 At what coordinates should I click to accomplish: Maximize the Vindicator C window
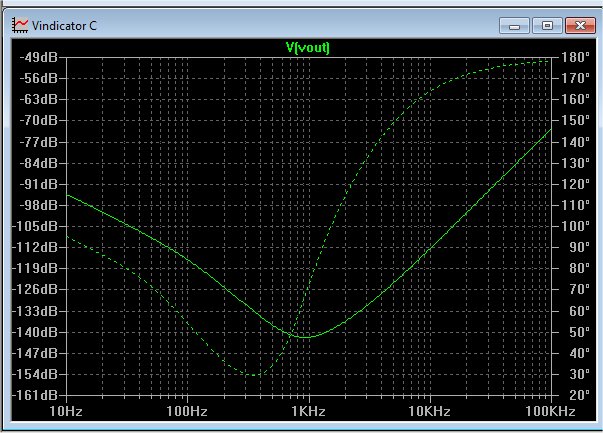point(547,26)
